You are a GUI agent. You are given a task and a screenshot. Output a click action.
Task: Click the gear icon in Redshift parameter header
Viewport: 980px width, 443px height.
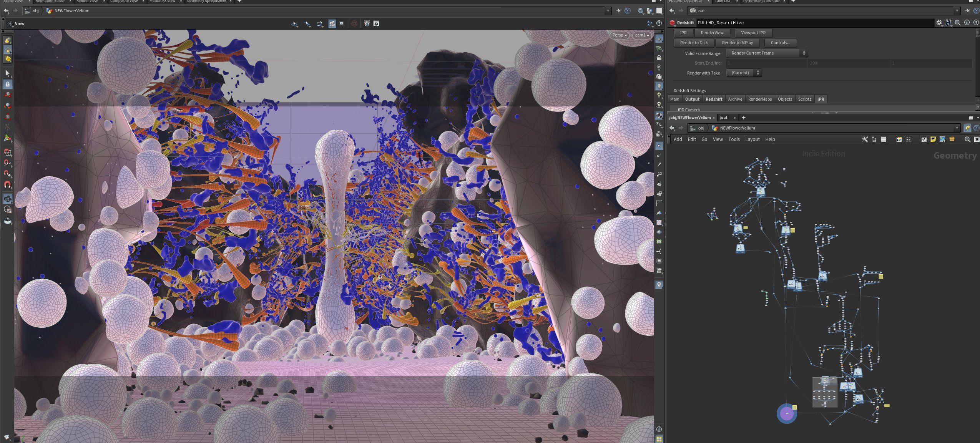point(939,23)
